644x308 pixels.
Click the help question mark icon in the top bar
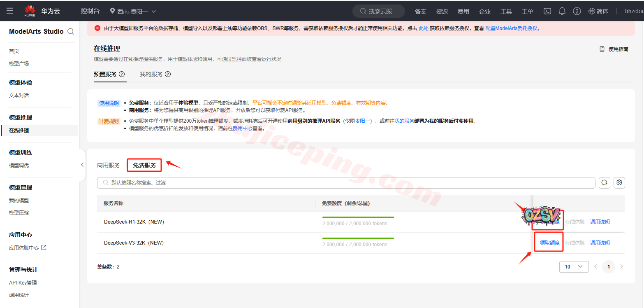point(577,11)
